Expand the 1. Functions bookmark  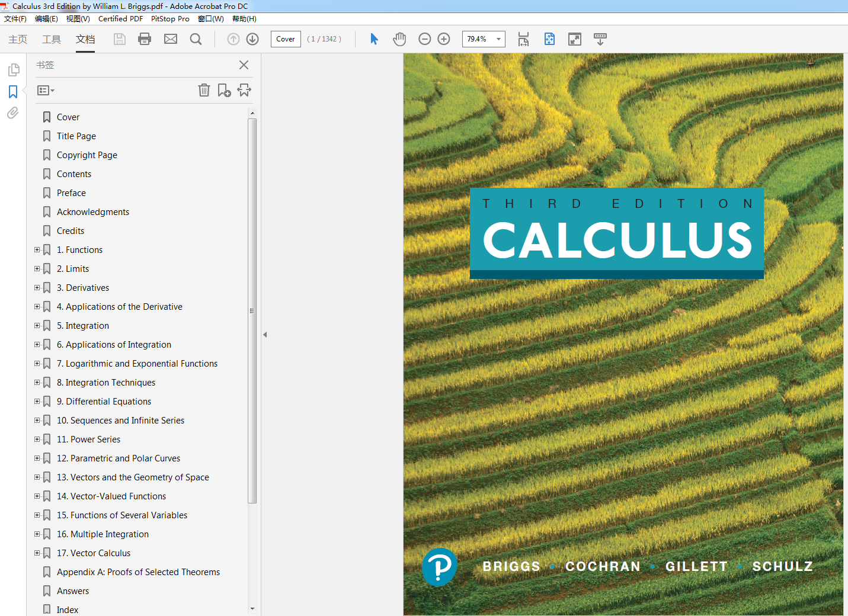click(x=37, y=250)
